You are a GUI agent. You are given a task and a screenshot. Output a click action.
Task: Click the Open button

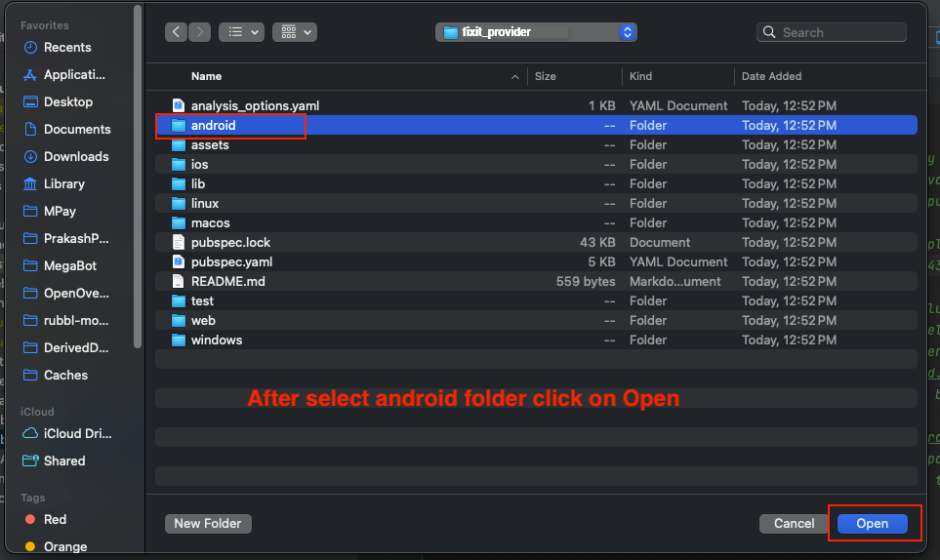pos(872,524)
